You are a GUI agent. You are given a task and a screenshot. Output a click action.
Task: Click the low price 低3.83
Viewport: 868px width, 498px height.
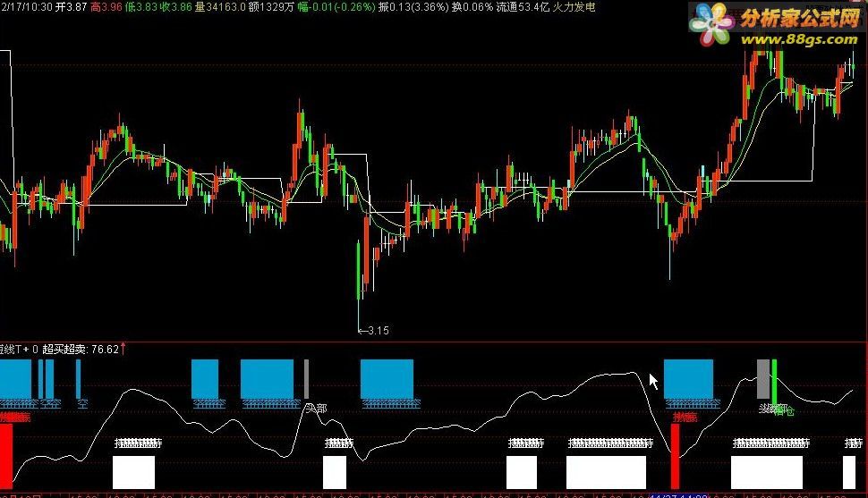coord(140,7)
